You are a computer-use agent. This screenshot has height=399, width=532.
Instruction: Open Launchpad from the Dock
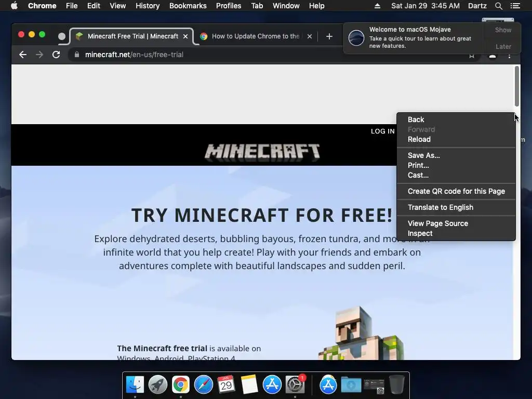(x=158, y=385)
